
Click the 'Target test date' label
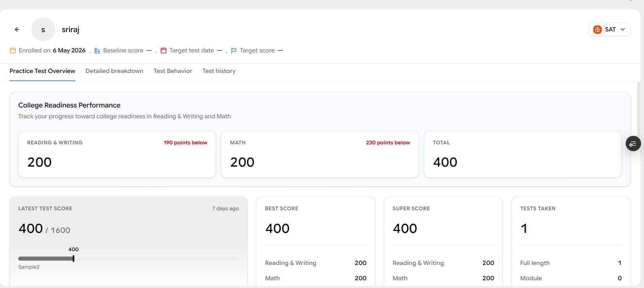192,50
